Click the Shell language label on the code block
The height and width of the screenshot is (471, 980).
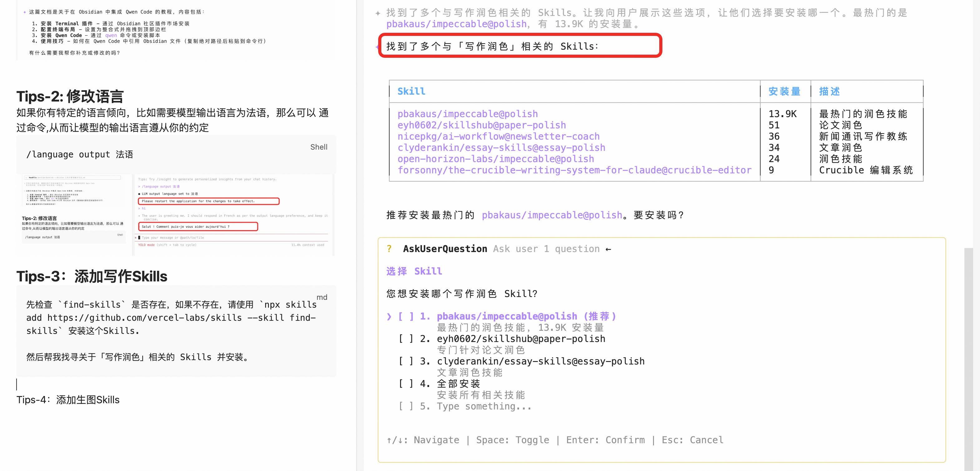[x=319, y=147]
